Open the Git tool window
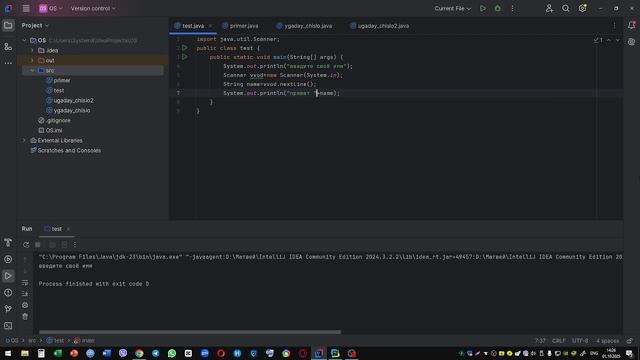Viewport: 640px width, 360px height. click(8, 309)
